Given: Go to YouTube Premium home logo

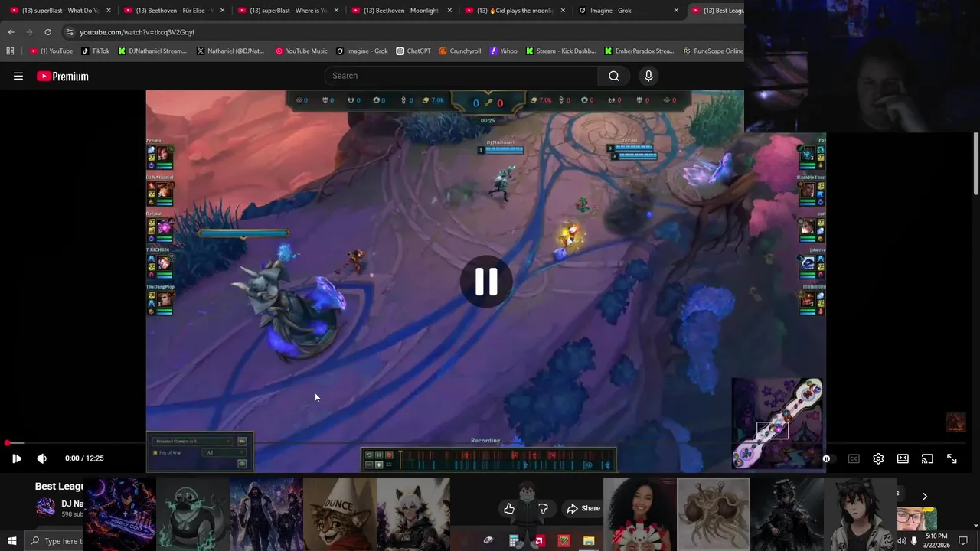Looking at the screenshot, I should [x=63, y=76].
